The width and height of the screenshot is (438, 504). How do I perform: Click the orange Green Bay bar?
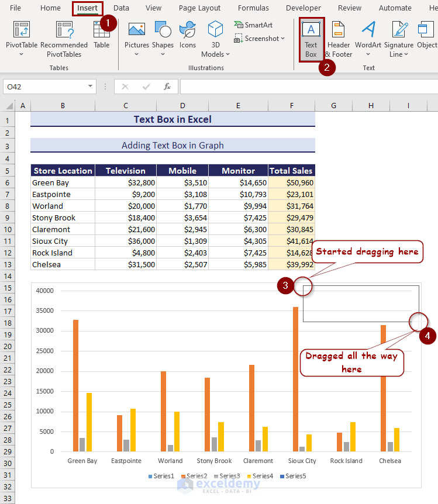(75, 385)
